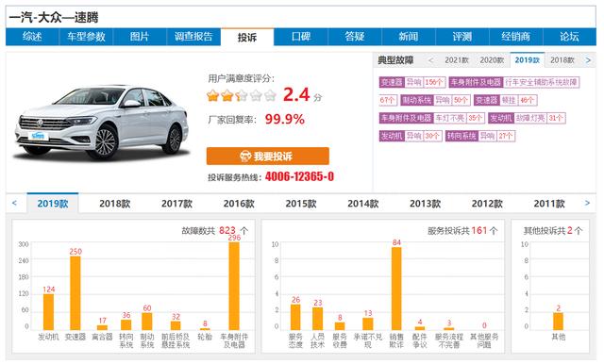
Task: Open the 答疑 tab
Action: pyautogui.click(x=355, y=37)
